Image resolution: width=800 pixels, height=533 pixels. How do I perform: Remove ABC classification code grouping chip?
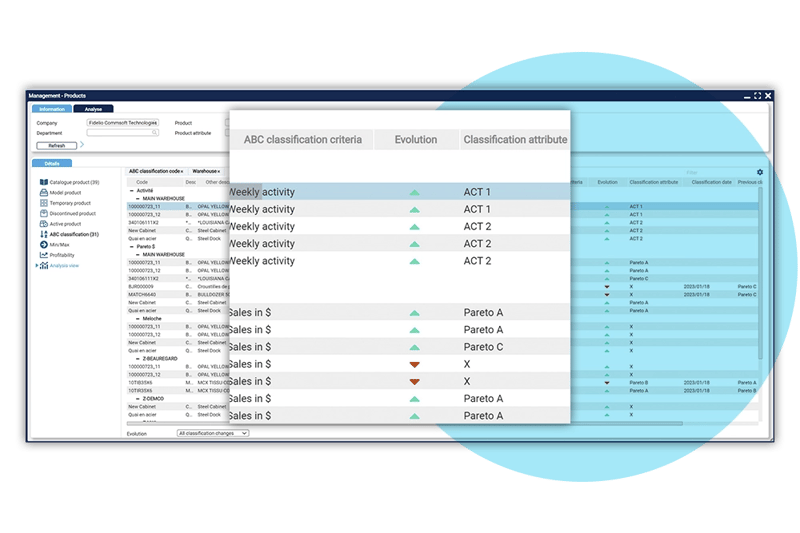pos(182,171)
